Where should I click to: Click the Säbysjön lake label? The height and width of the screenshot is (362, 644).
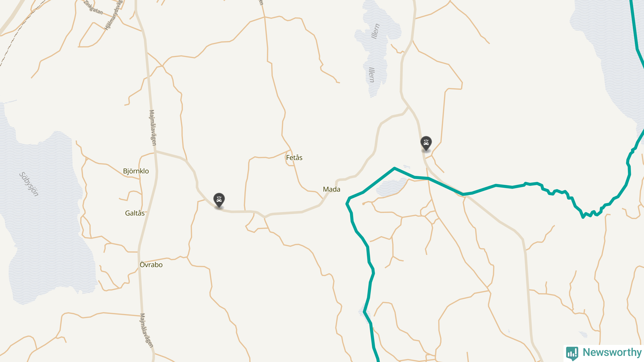(x=29, y=184)
